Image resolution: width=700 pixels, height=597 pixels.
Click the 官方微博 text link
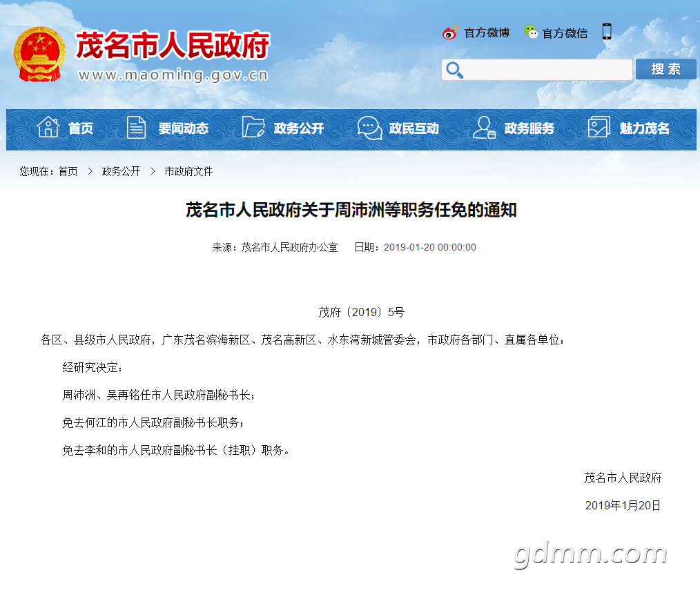pyautogui.click(x=487, y=33)
